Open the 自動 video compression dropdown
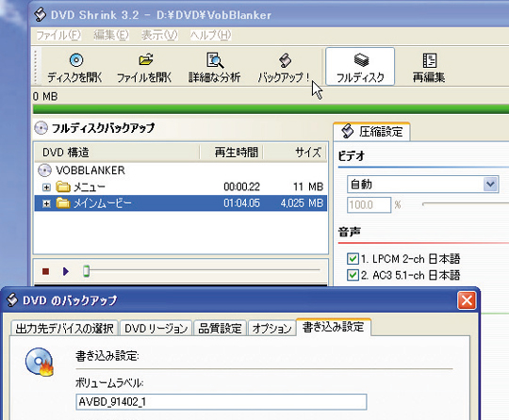This screenshot has height=420, width=509. 491,185
